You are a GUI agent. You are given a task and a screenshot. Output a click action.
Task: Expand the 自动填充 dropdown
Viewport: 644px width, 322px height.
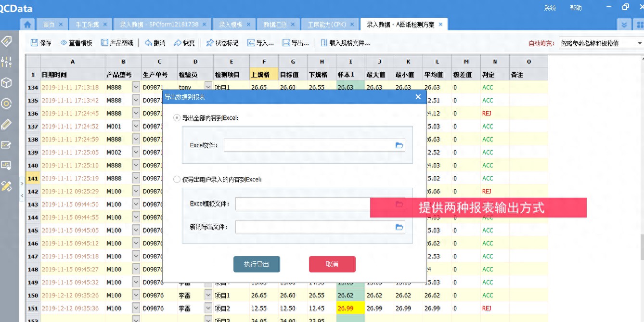[x=639, y=43]
